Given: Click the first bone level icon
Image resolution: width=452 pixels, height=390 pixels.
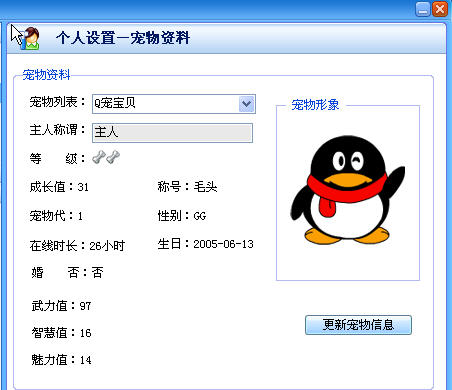Looking at the screenshot, I should pos(99,157).
